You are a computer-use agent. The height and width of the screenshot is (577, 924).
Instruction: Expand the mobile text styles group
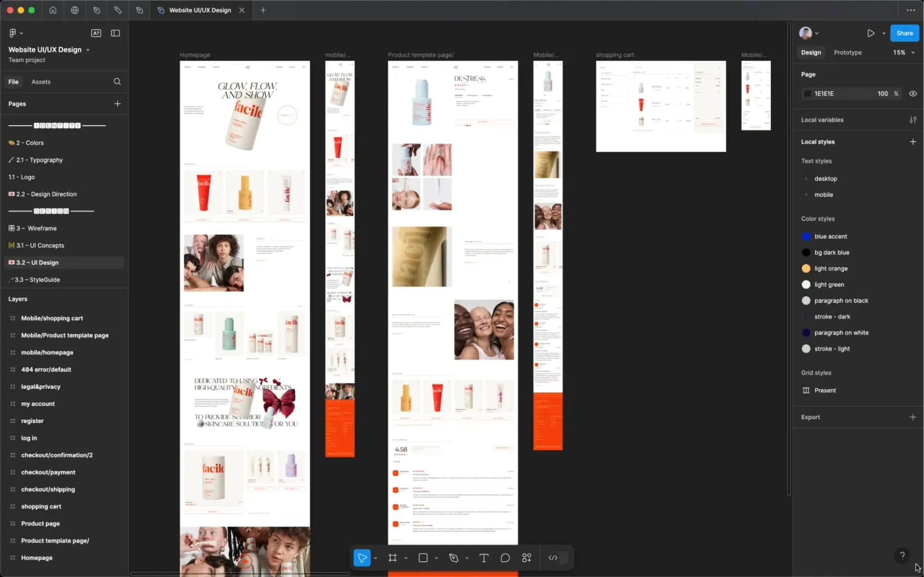point(806,195)
